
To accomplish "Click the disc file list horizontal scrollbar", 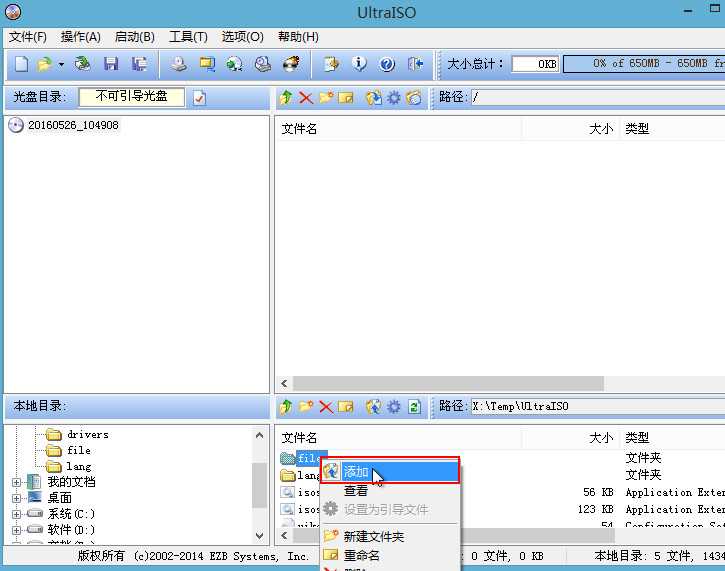I will pyautogui.click(x=448, y=383).
